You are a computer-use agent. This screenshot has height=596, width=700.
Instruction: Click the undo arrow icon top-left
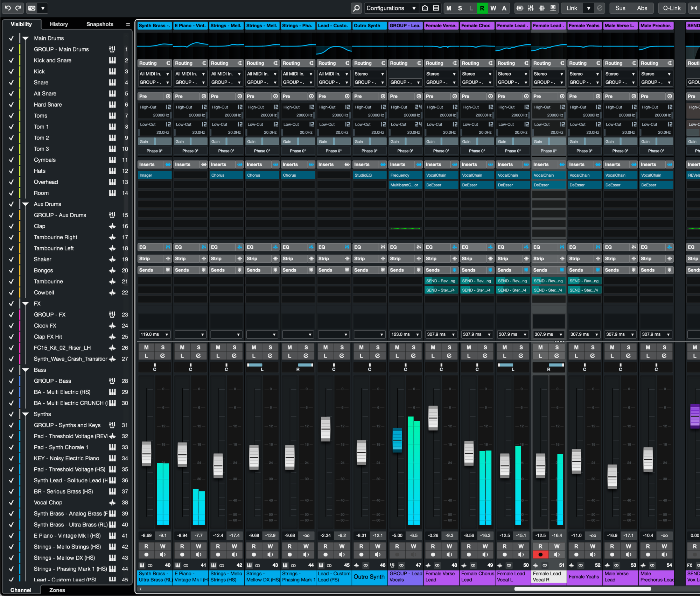click(8, 8)
